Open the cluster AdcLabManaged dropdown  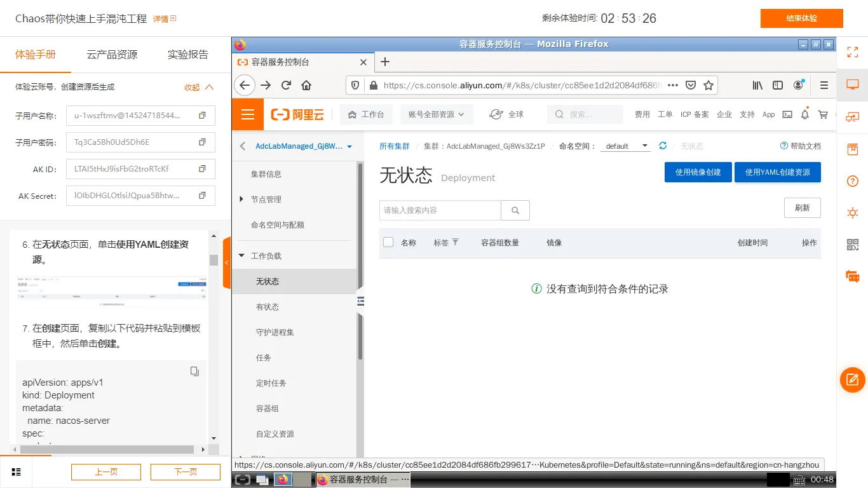click(304, 146)
